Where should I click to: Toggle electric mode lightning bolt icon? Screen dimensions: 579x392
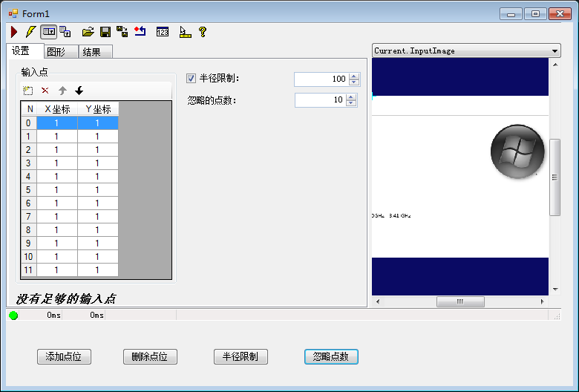tap(30, 32)
